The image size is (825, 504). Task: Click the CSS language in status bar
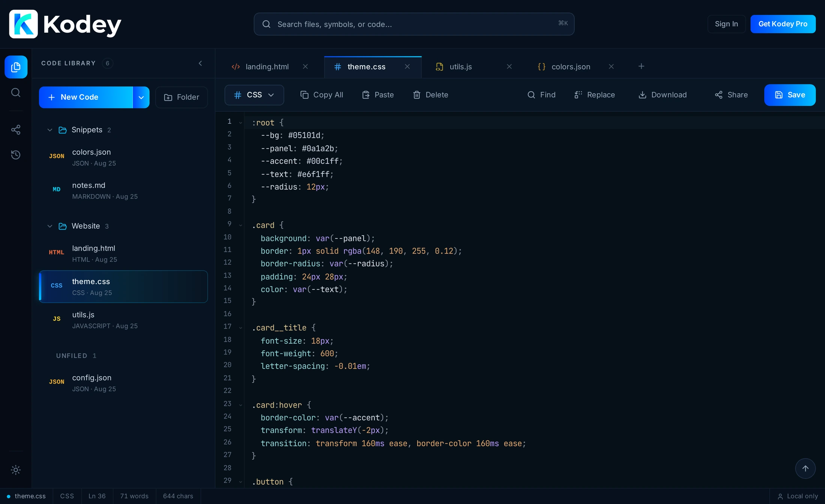click(67, 496)
